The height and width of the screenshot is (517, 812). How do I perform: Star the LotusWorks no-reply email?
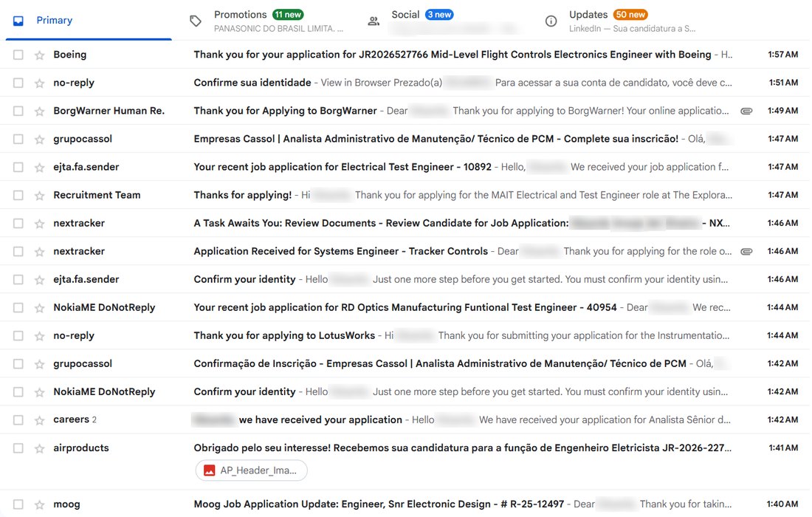[39, 336]
